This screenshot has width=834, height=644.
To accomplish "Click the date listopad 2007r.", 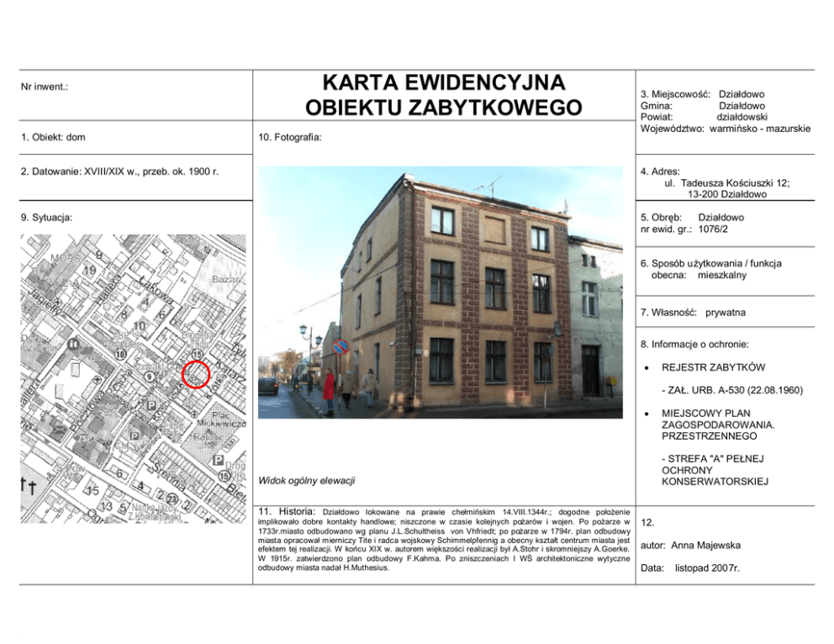I will click(707, 568).
